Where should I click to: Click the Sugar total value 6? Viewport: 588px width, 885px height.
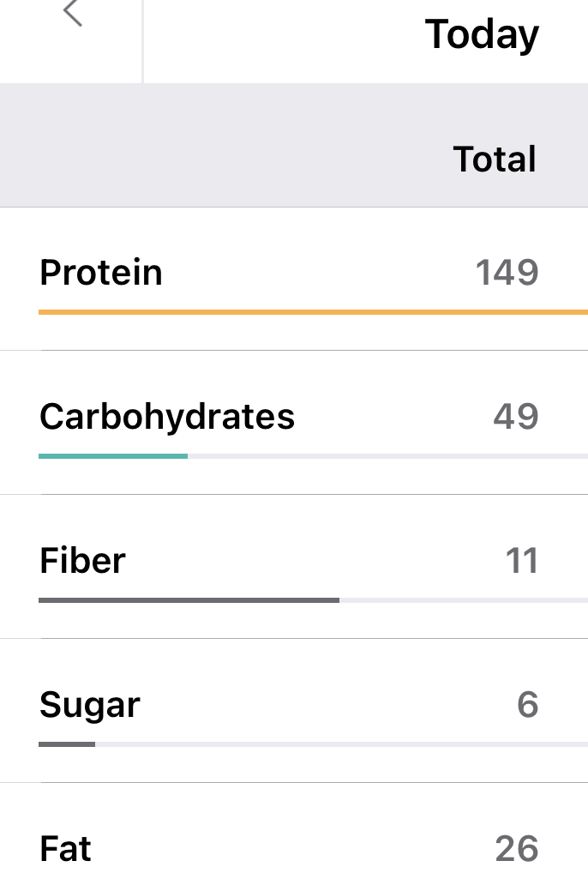528,705
